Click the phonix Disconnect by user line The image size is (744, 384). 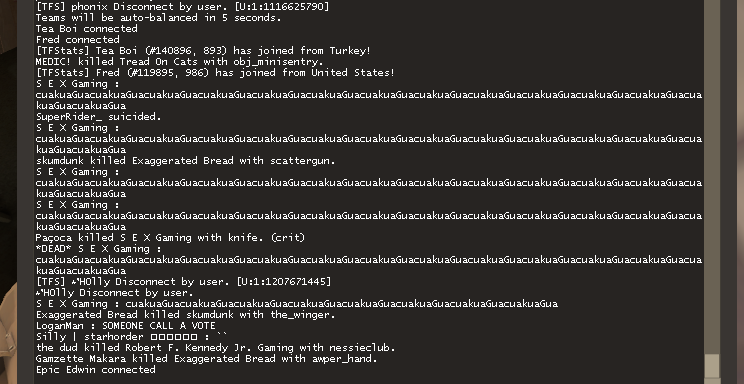(182, 7)
